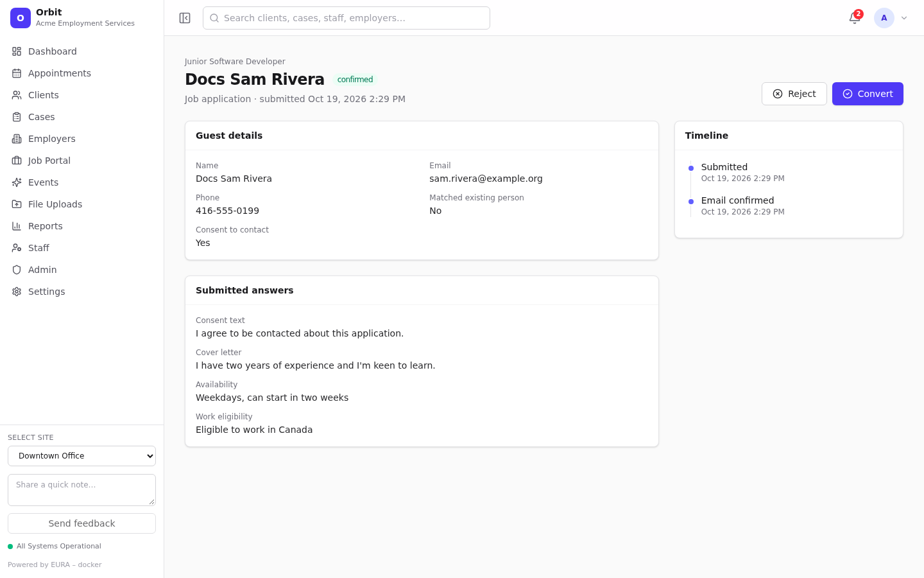This screenshot has height=578, width=924.
Task: Reject this job application
Action: [794, 94]
